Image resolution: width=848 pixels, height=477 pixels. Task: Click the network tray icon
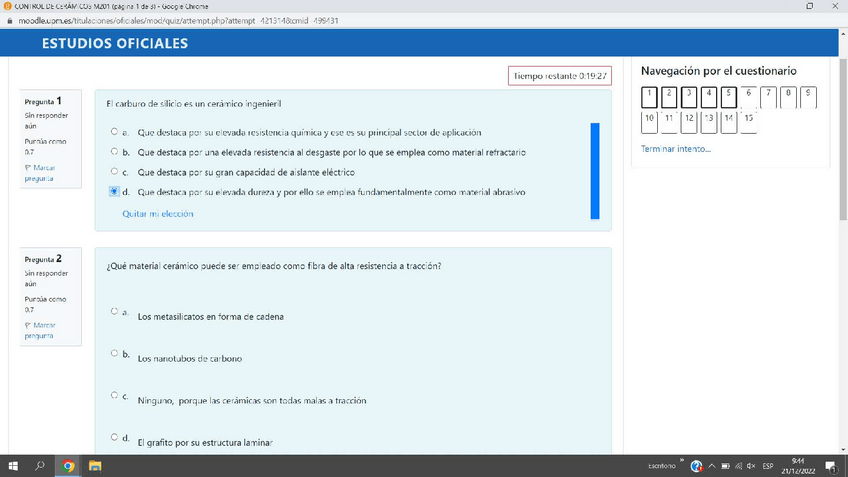pos(738,466)
